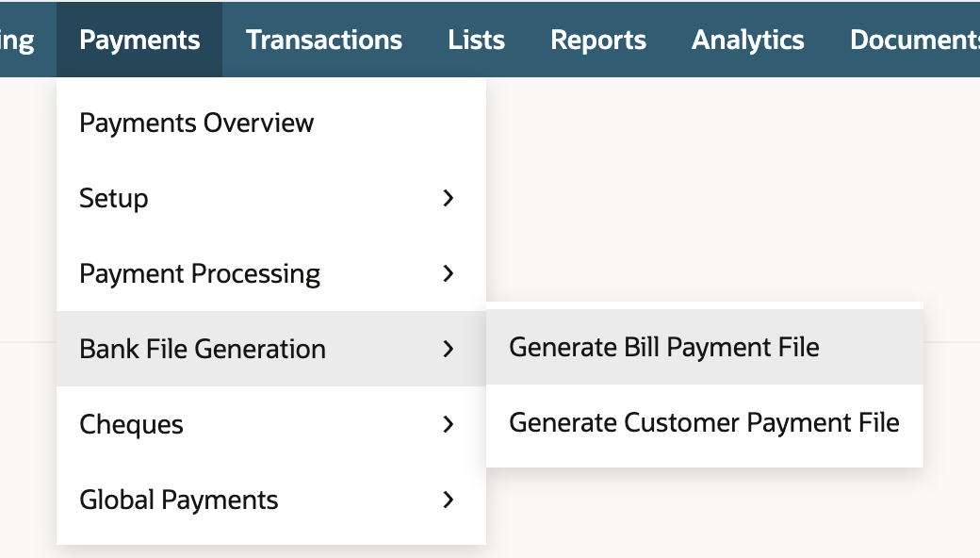Choose Generate Bill Payment File

pyautogui.click(x=705, y=347)
